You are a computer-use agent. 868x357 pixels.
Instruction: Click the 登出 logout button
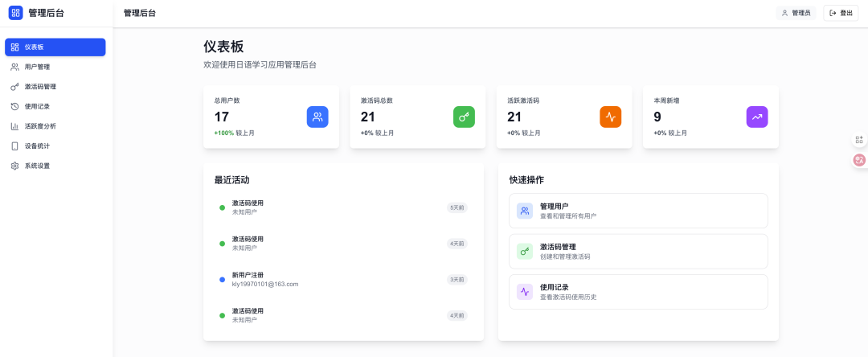(x=841, y=13)
